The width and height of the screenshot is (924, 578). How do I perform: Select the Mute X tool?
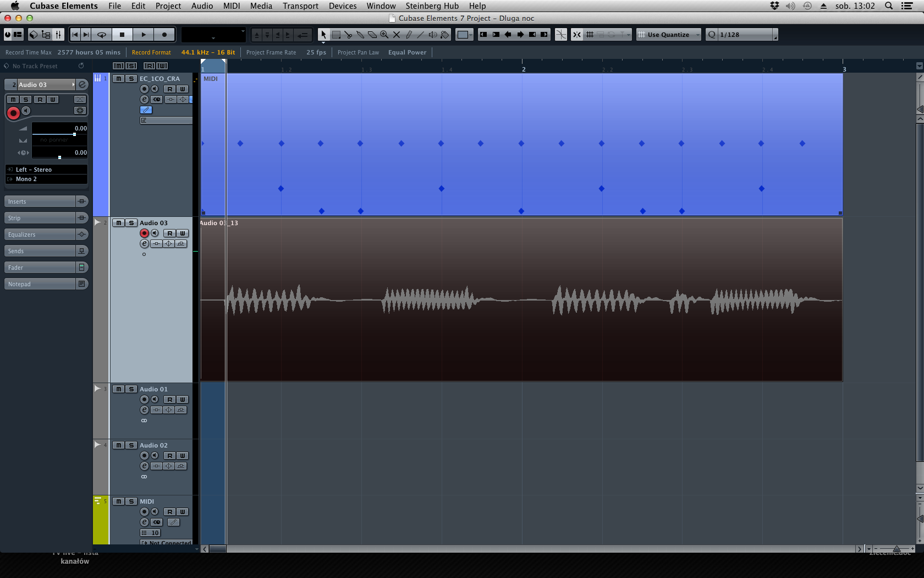pos(397,35)
